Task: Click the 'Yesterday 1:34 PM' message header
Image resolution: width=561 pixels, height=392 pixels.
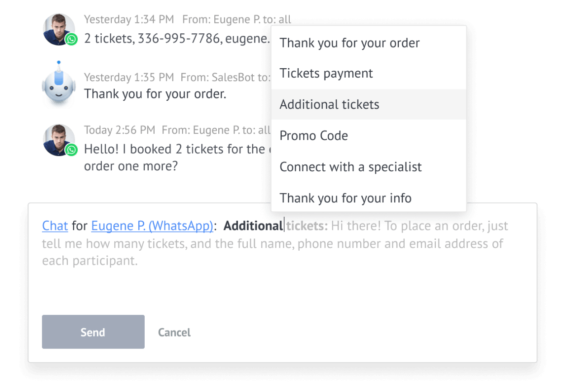Action: pyautogui.click(x=129, y=19)
